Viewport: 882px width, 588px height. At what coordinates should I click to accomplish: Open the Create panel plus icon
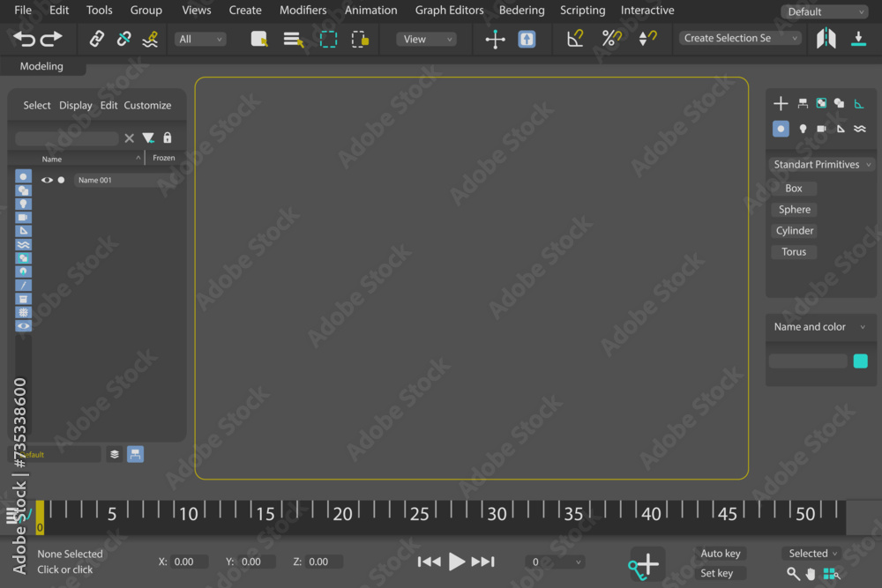(x=781, y=103)
